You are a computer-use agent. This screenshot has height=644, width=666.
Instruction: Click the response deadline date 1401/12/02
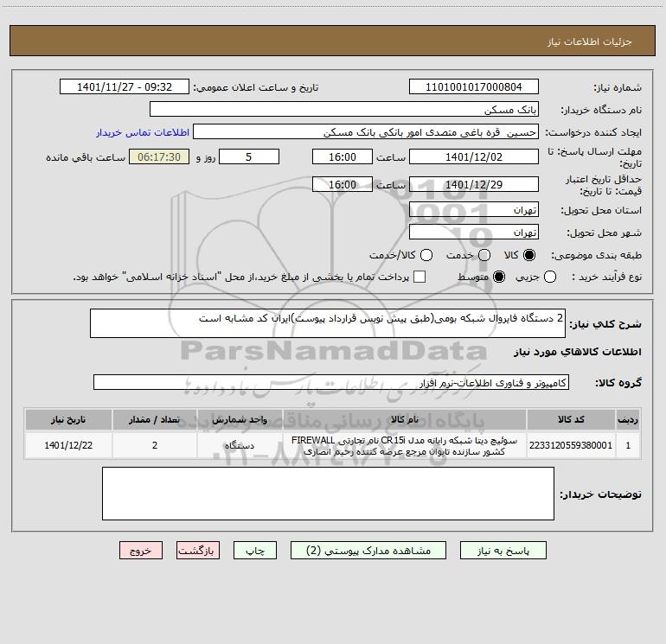click(474, 156)
